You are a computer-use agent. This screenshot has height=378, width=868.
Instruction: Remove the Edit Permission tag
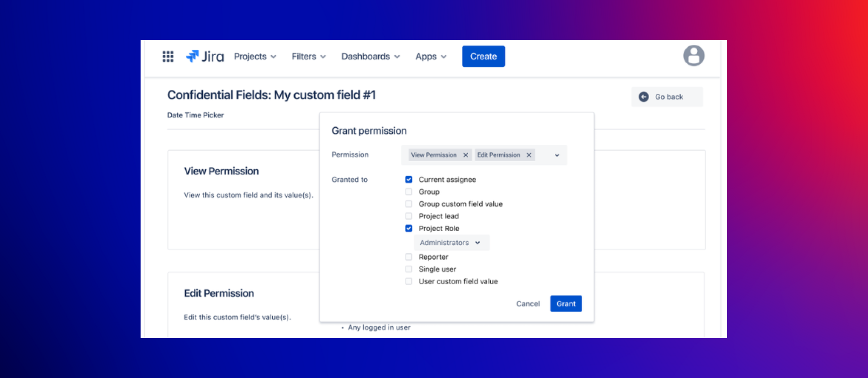point(529,155)
